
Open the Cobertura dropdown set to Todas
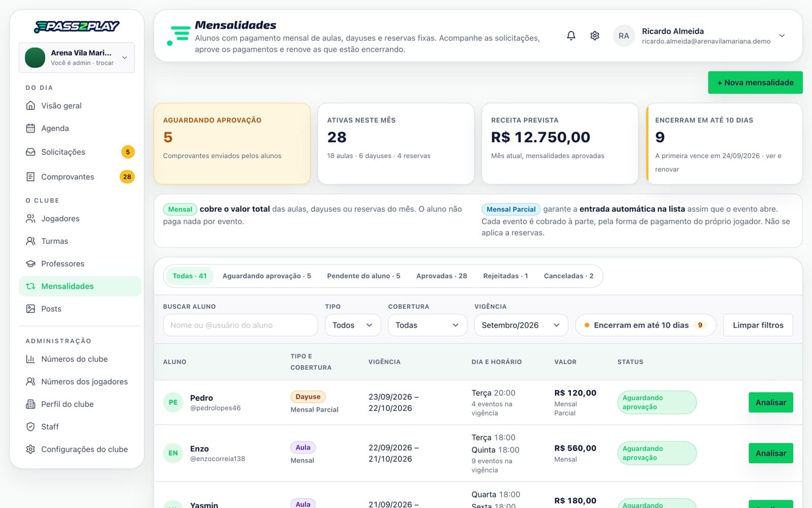coord(427,325)
